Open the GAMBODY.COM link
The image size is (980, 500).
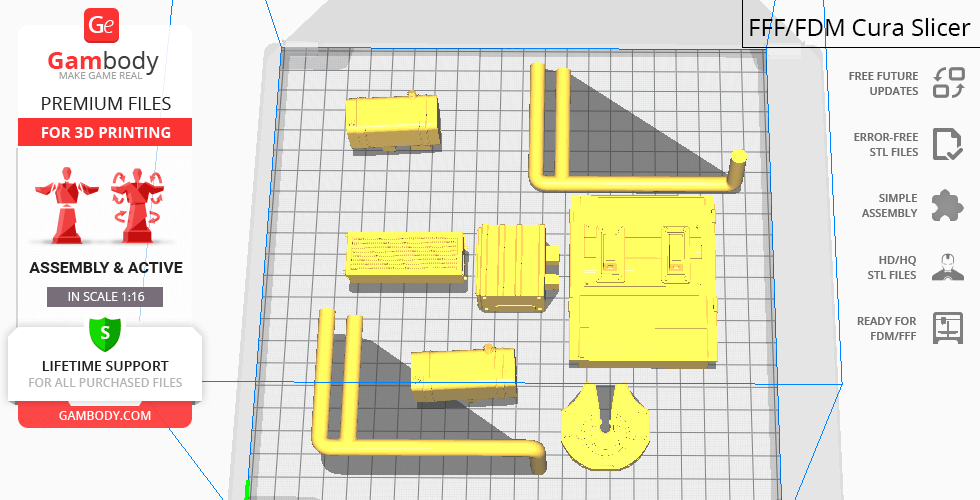coord(104,415)
